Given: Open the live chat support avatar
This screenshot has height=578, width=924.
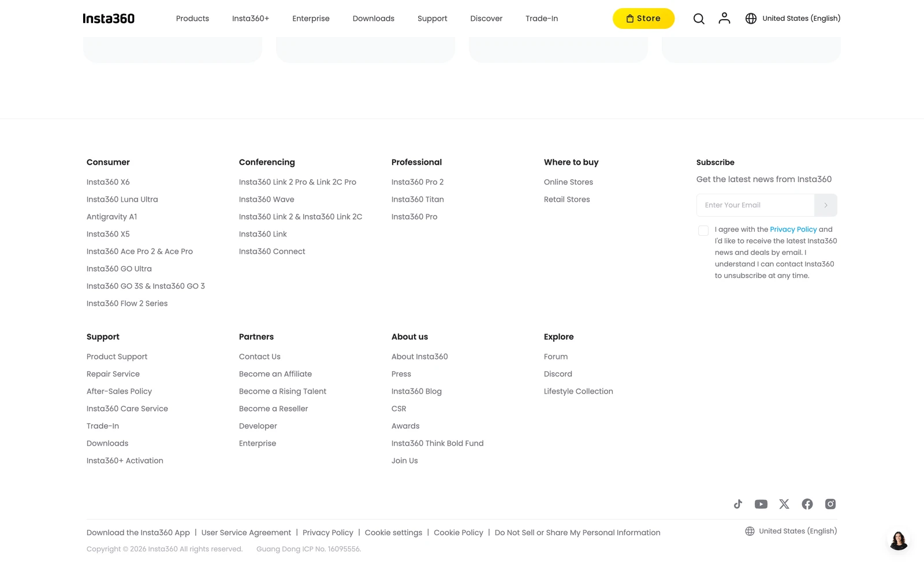Looking at the screenshot, I should tap(899, 540).
